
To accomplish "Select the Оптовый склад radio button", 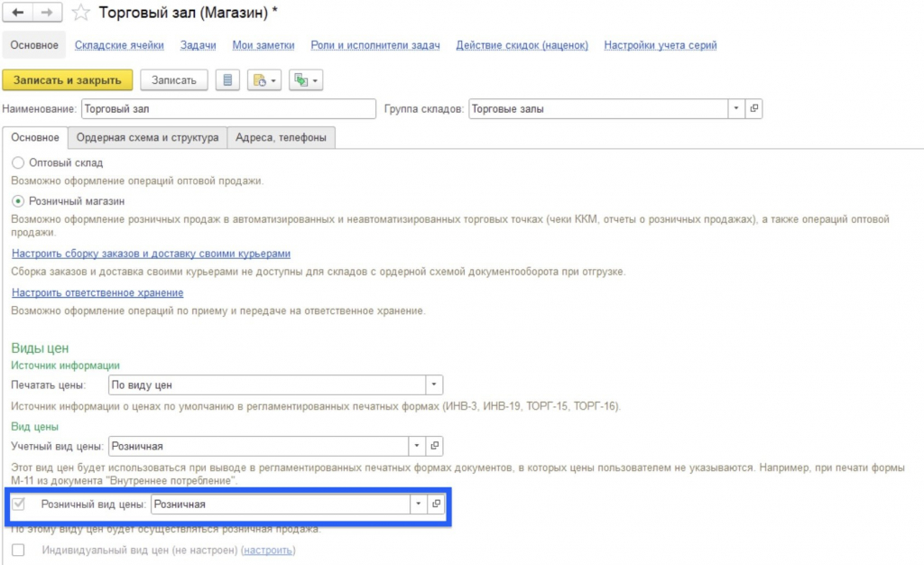I will (x=18, y=162).
